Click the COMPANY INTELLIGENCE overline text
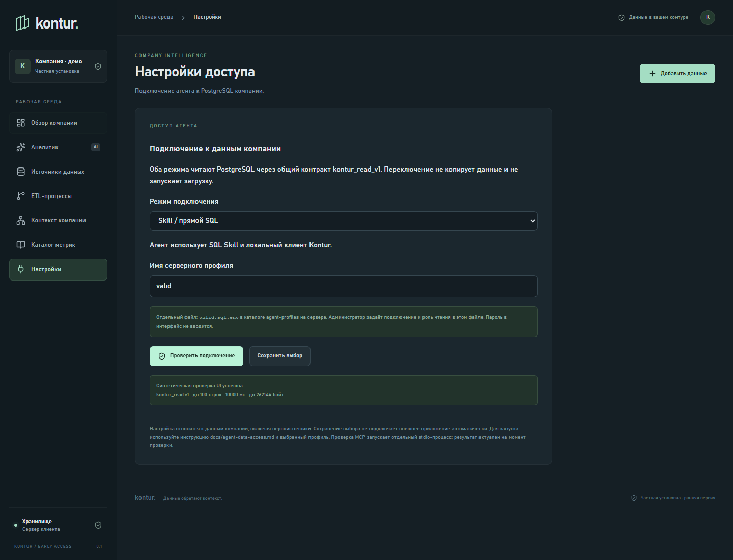Image resolution: width=733 pixels, height=560 pixels. (x=171, y=55)
